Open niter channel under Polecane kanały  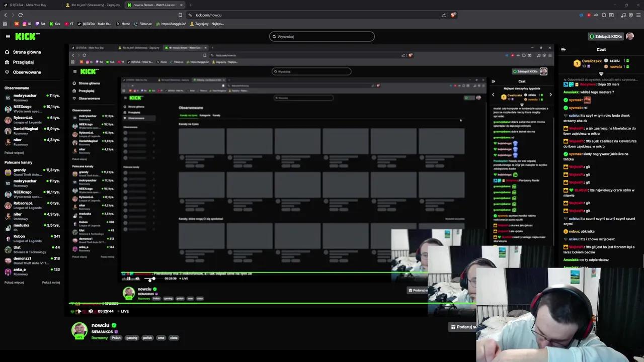click(32, 216)
